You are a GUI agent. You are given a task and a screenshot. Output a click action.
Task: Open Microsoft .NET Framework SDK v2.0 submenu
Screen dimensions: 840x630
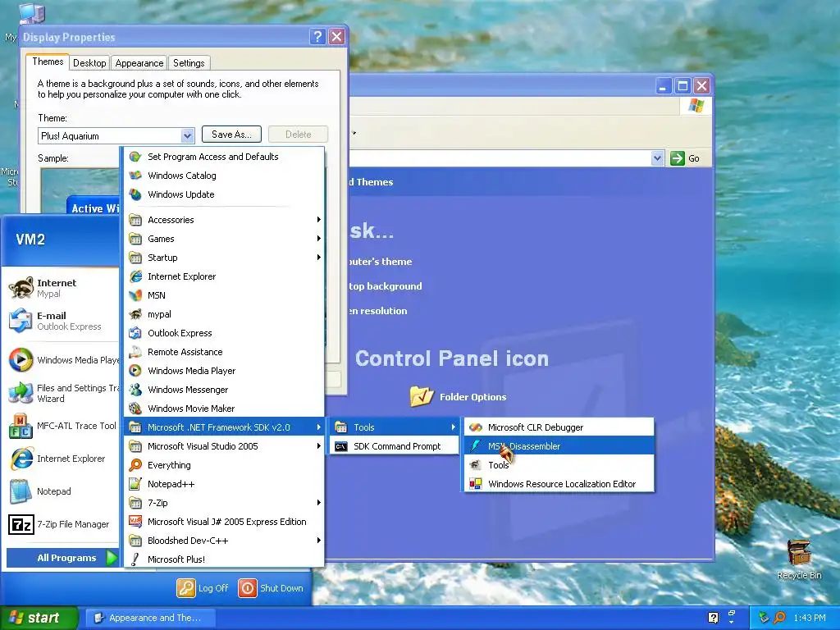click(224, 427)
